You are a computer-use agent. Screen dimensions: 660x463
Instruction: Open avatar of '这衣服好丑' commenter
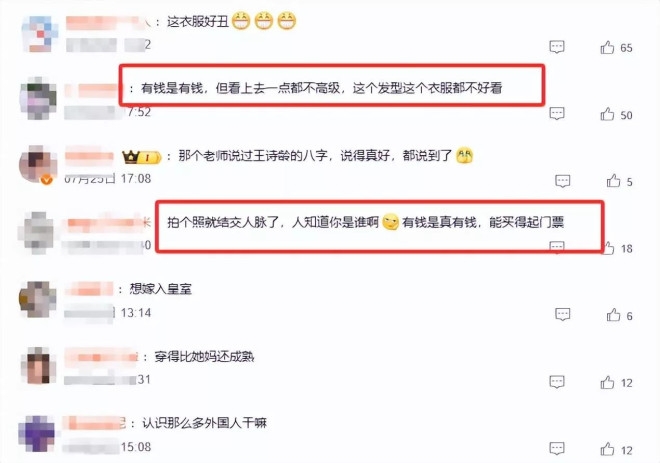click(x=39, y=34)
